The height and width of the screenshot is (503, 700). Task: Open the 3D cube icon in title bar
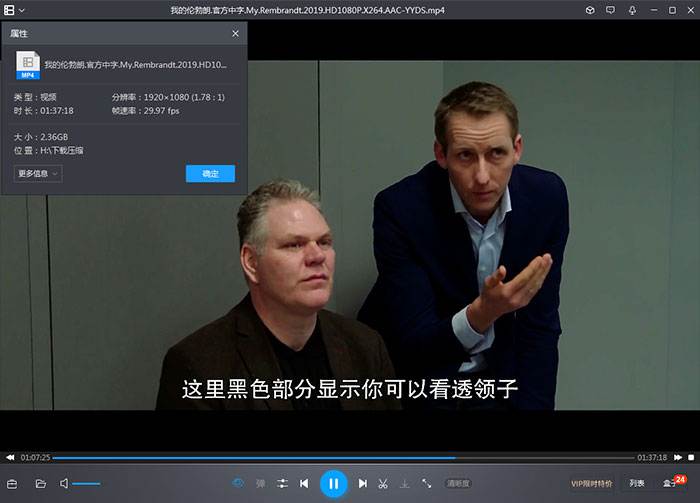coord(590,10)
